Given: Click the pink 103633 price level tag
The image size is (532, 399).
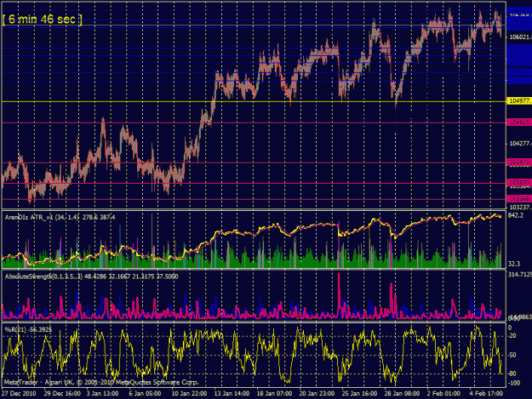Looking at the screenshot, I should 519,182.
